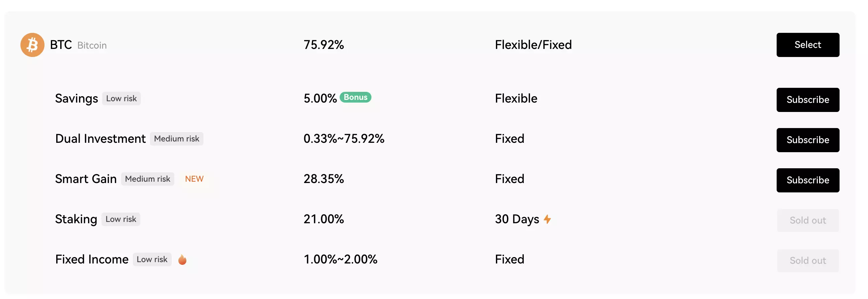Click Sold out button for Fixed Income
Image resolution: width=868 pixels, height=299 pixels.
tap(807, 260)
